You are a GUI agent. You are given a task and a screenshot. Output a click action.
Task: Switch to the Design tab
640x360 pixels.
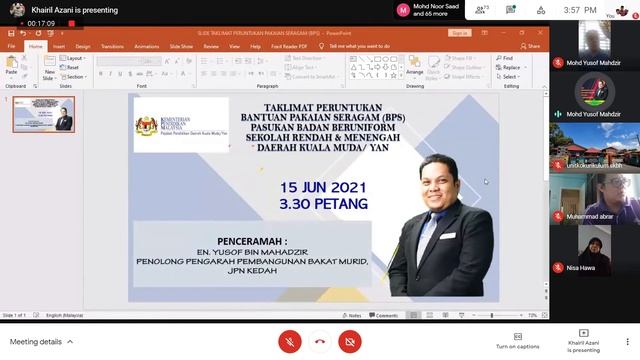click(x=83, y=47)
